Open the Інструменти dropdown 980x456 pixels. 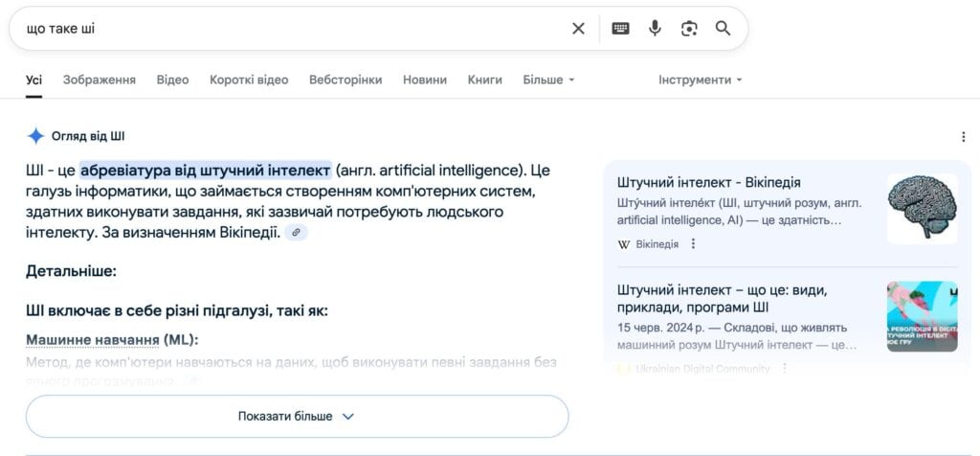tap(700, 80)
